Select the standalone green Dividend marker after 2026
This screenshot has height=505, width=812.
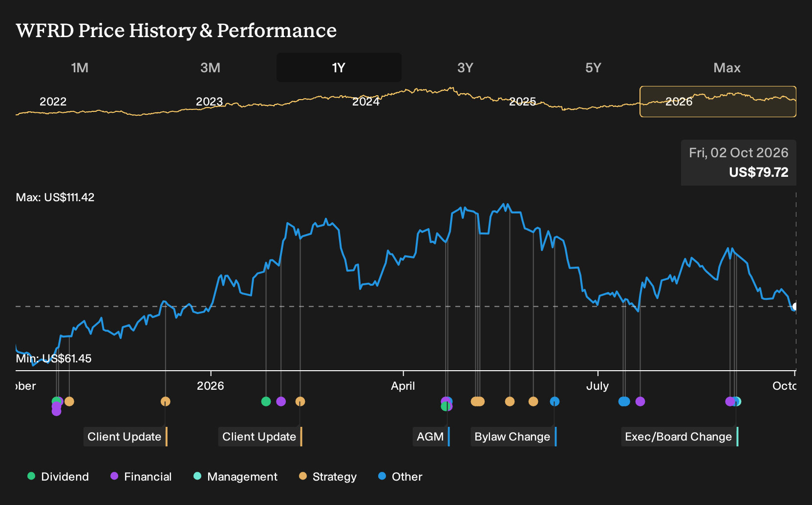click(266, 401)
